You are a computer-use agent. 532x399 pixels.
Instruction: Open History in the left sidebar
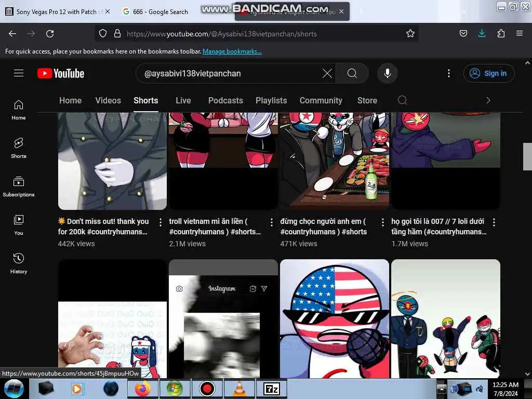tap(18, 263)
